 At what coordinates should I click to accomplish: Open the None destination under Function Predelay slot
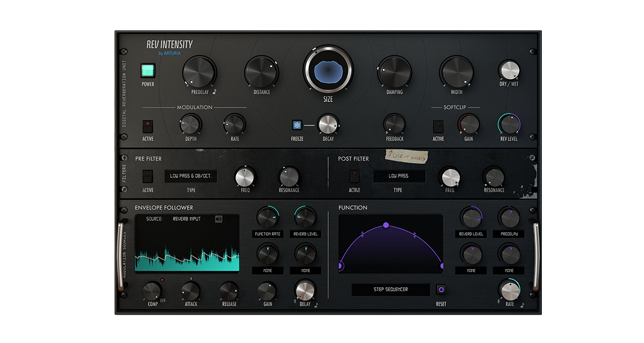(510, 271)
